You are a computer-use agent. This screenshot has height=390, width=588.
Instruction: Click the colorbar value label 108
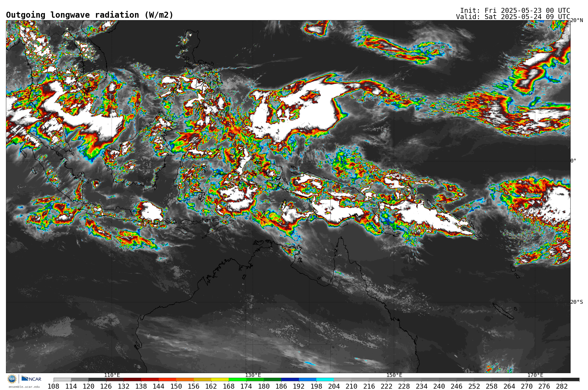[54, 386]
